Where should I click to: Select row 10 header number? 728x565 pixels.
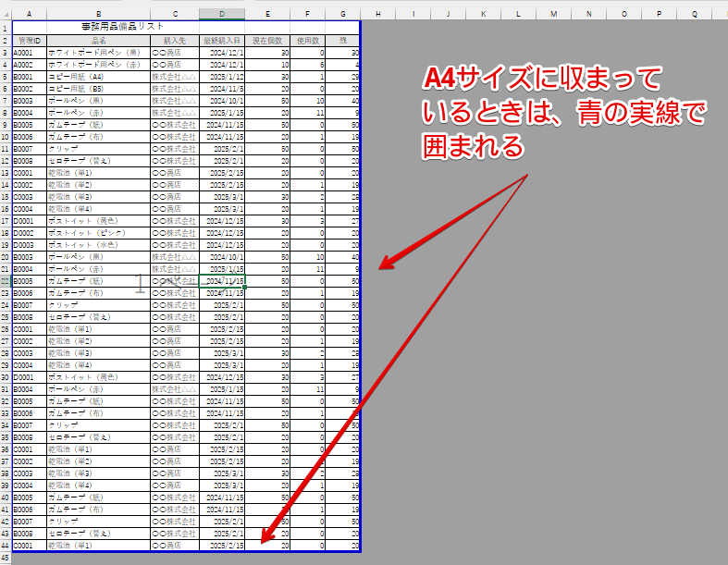6,137
